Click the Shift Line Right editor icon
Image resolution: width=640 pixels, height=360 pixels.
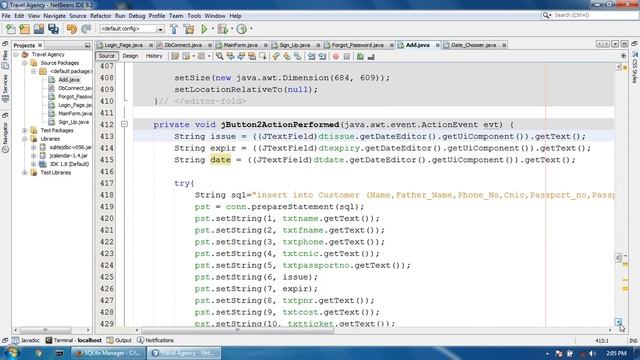click(x=322, y=56)
